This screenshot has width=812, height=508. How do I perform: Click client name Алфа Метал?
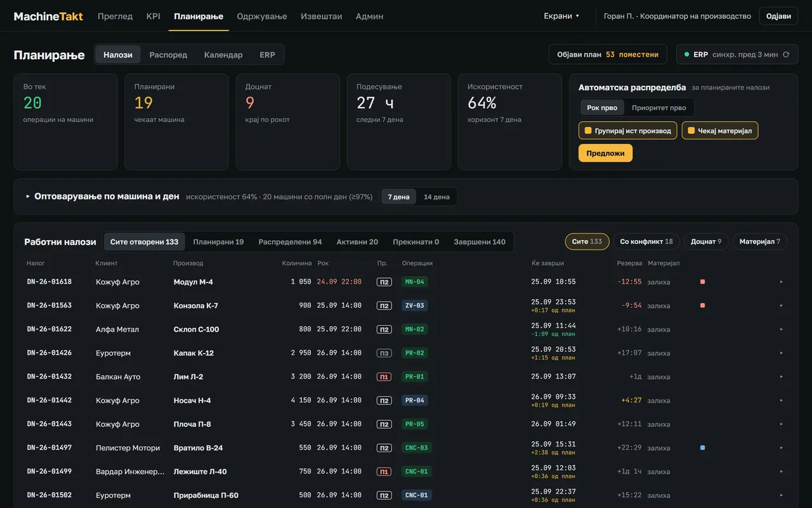117,330
